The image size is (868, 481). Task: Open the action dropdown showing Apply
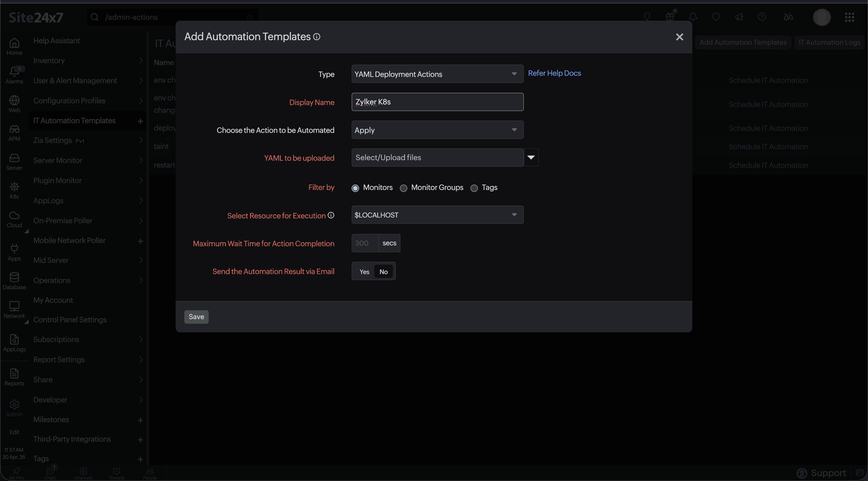437,130
